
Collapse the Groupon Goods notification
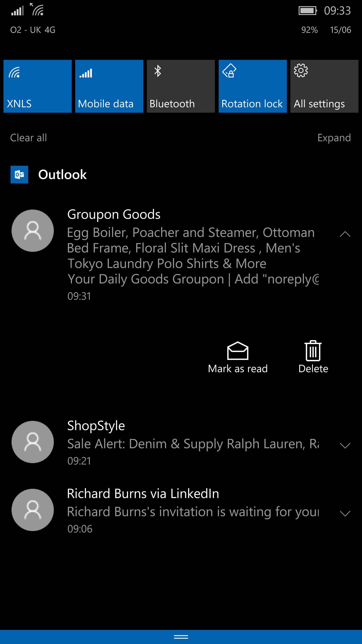tap(345, 234)
